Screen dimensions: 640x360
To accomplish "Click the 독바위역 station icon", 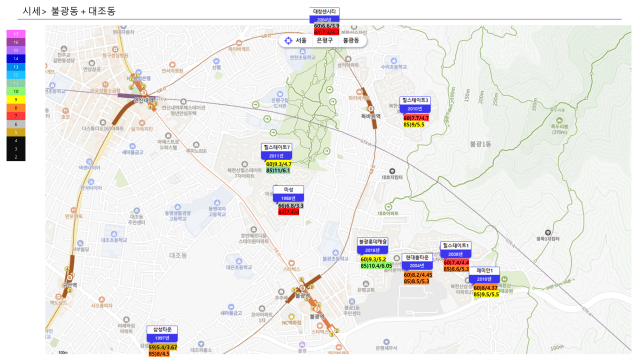I will (x=371, y=109).
